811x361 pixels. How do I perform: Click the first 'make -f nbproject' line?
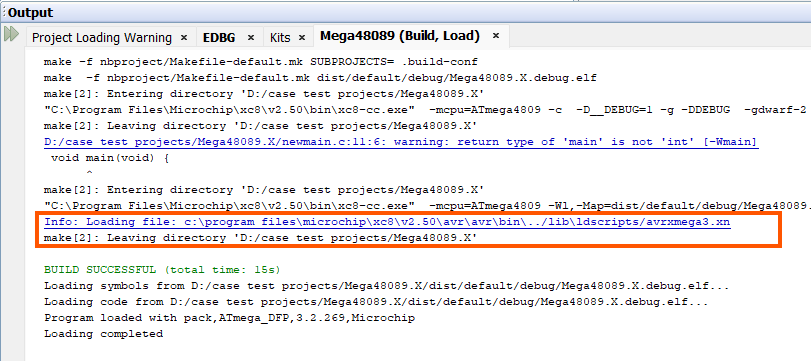point(261,62)
